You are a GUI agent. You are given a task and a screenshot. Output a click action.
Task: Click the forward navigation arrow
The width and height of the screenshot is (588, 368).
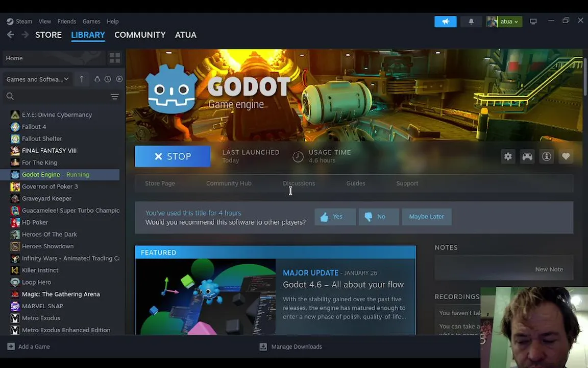[25, 35]
